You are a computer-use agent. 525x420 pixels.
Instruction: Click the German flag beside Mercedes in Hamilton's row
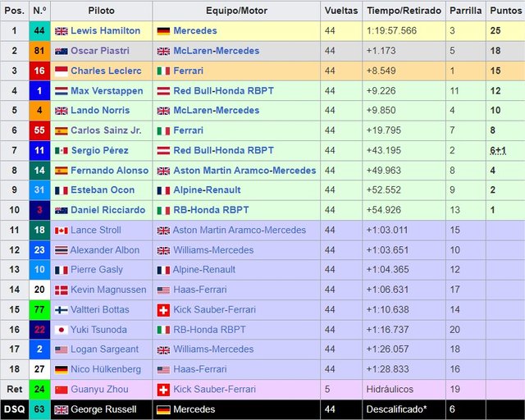(163, 31)
